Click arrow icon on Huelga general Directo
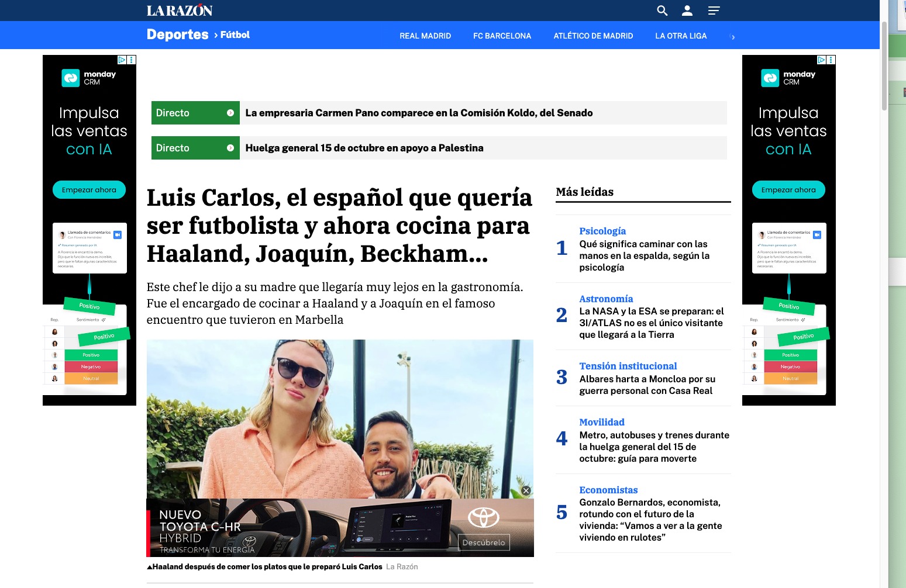The height and width of the screenshot is (588, 906). tap(230, 148)
